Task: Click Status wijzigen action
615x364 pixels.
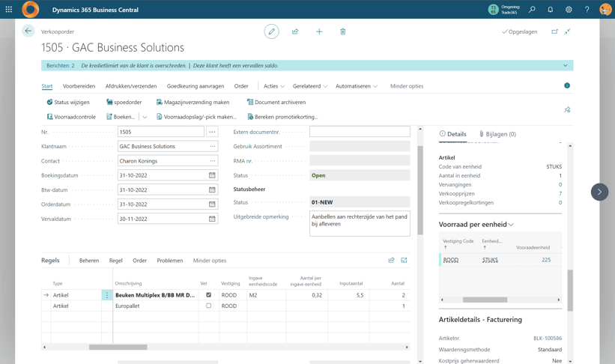Action: coord(68,102)
